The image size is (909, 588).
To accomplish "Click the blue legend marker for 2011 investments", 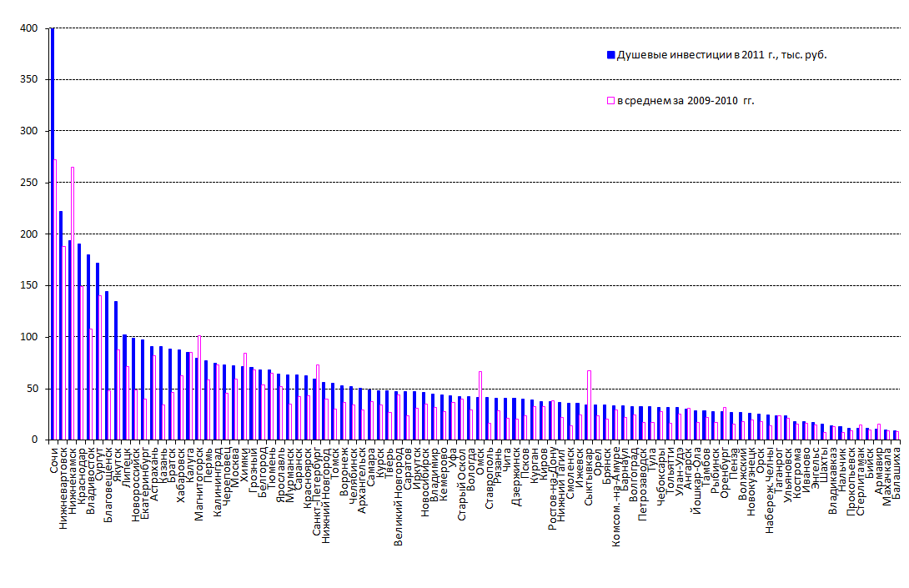I will [610, 55].
